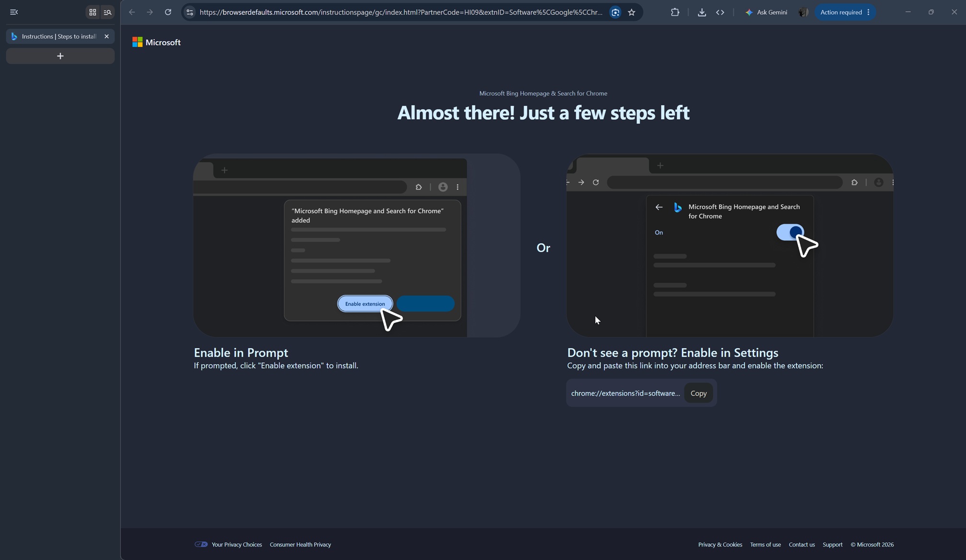Click Ask Gemini button
The height and width of the screenshot is (560, 966).
tap(766, 12)
